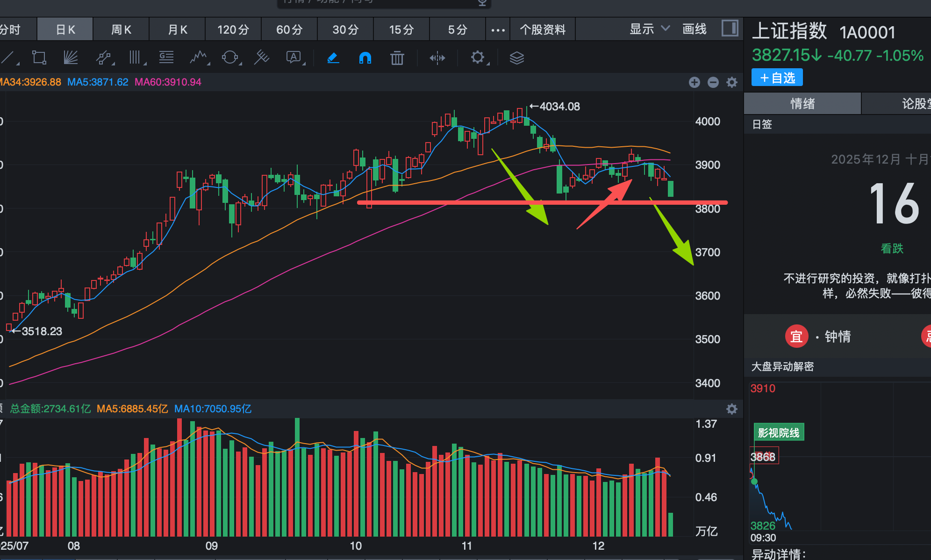This screenshot has width=931, height=560.
Task: Select the Gann fan line tool
Action: [x=71, y=57]
